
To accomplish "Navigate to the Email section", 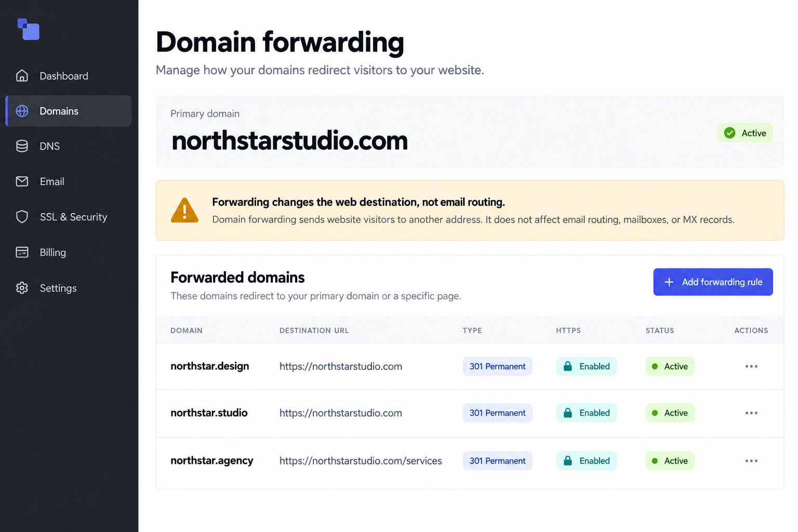I will (69, 181).
